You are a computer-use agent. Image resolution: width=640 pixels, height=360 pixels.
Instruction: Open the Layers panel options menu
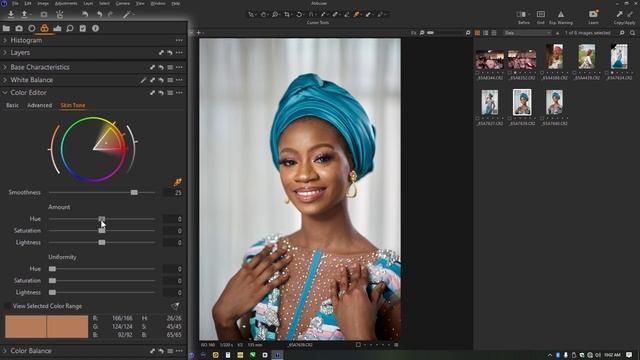click(x=179, y=53)
